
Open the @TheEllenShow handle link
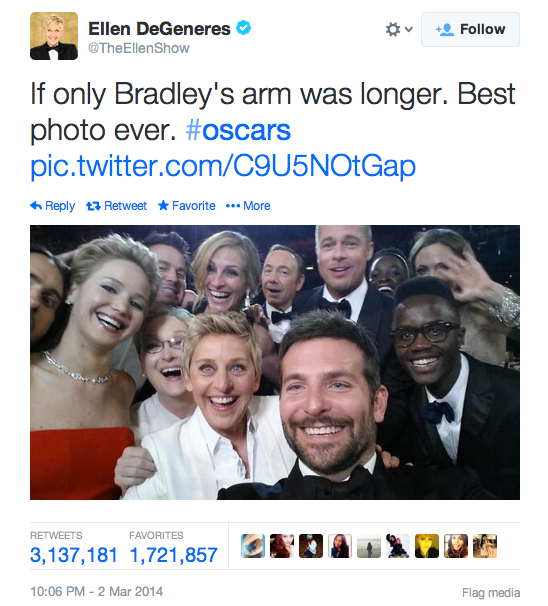point(139,48)
